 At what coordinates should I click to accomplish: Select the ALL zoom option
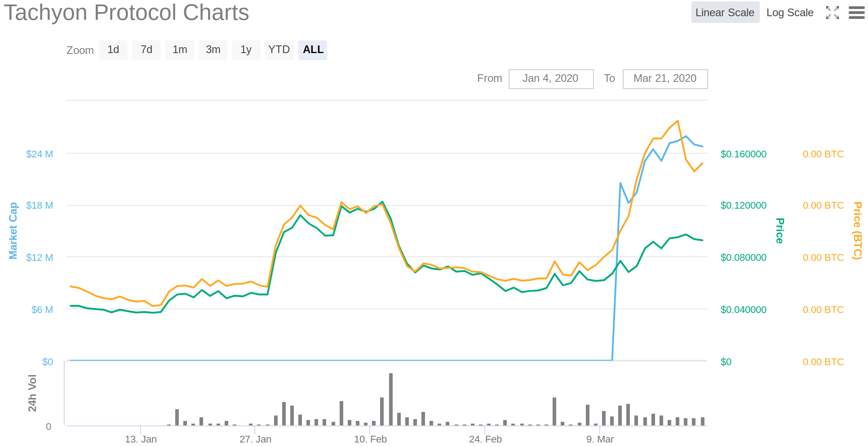[x=313, y=50]
